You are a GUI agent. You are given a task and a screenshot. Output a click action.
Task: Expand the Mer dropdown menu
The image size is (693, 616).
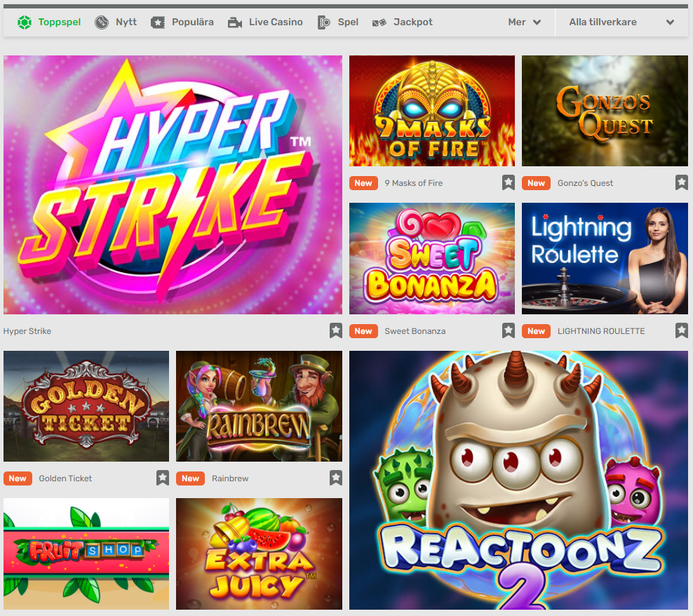pos(524,22)
